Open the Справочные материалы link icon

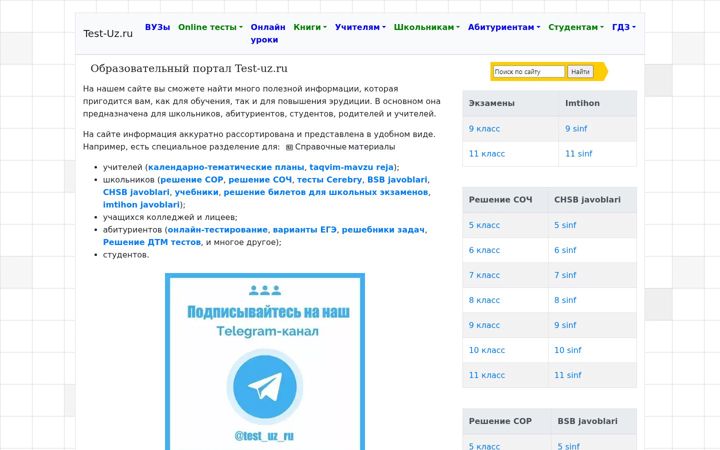point(289,147)
